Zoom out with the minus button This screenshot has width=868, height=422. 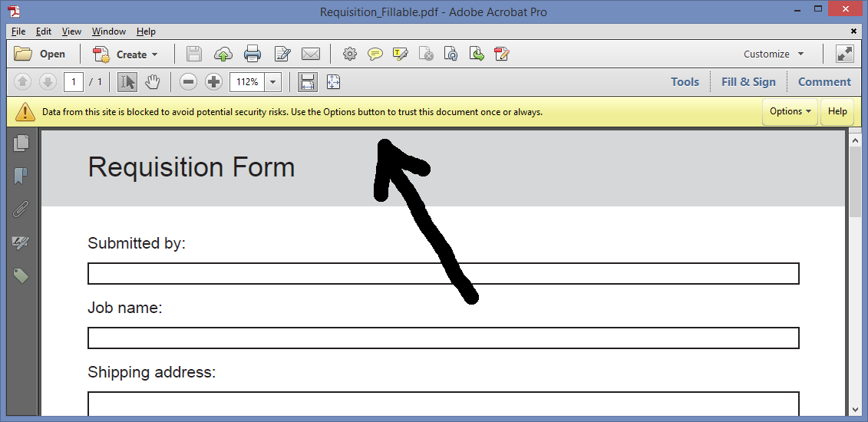click(188, 82)
